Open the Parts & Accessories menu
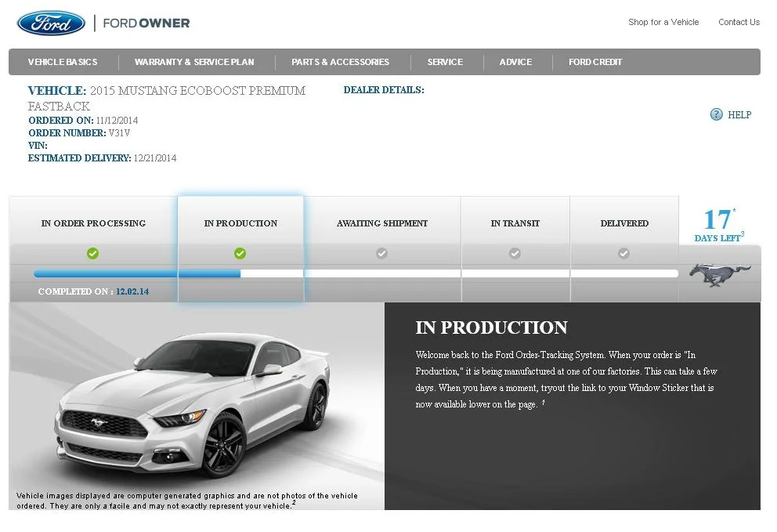Image resolution: width=777 pixels, height=532 pixels. (x=341, y=62)
